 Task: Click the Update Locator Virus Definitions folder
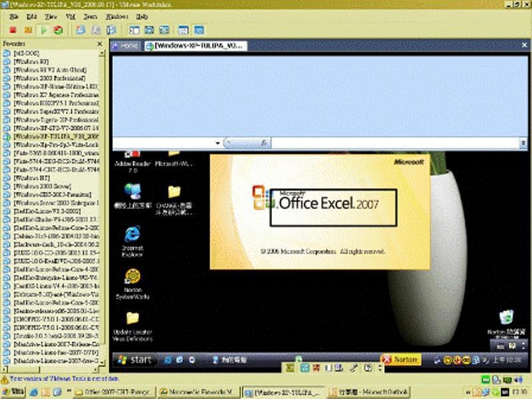[x=132, y=327]
